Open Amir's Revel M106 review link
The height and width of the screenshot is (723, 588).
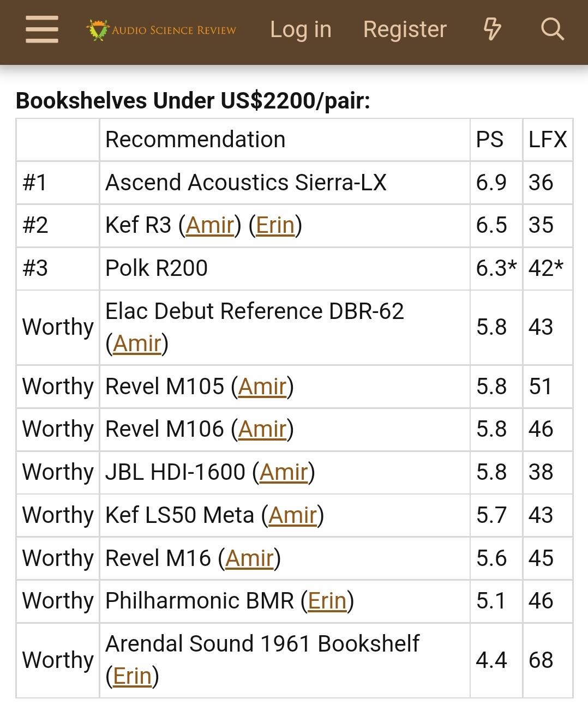pyautogui.click(x=262, y=429)
